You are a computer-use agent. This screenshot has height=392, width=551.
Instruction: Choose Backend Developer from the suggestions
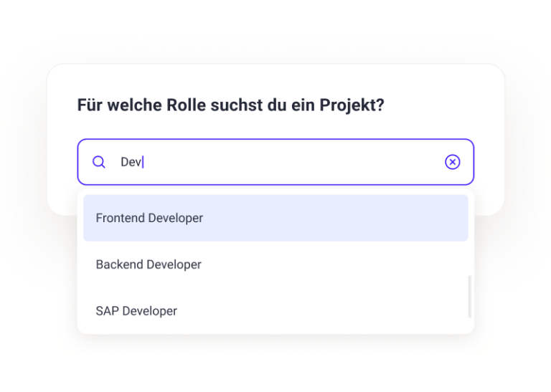[x=275, y=264]
